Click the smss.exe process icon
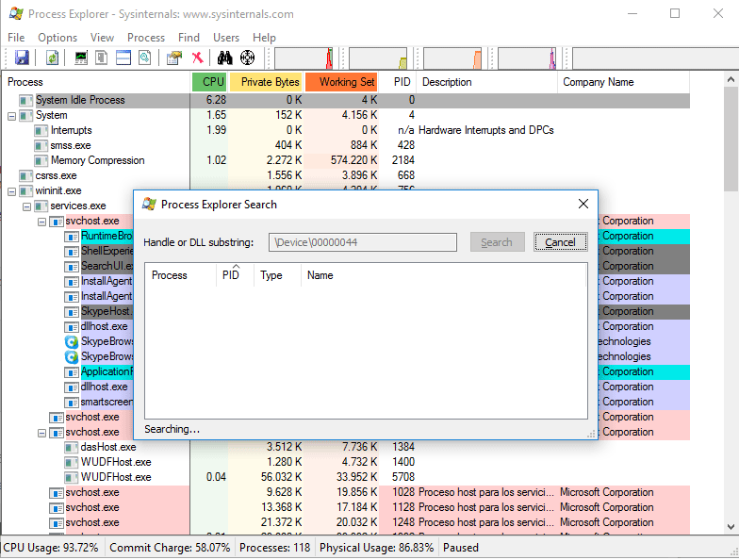 coord(41,145)
